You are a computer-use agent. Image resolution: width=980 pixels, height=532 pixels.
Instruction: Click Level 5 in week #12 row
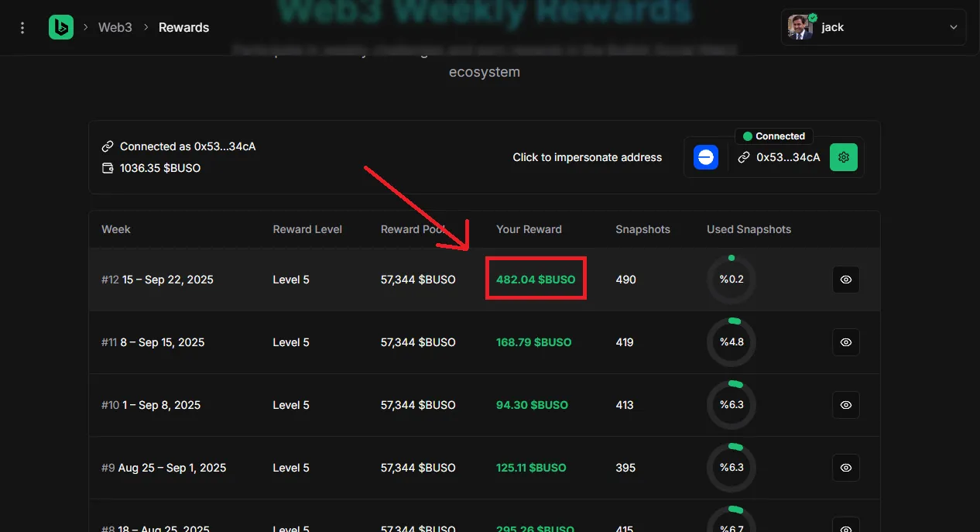[291, 280]
